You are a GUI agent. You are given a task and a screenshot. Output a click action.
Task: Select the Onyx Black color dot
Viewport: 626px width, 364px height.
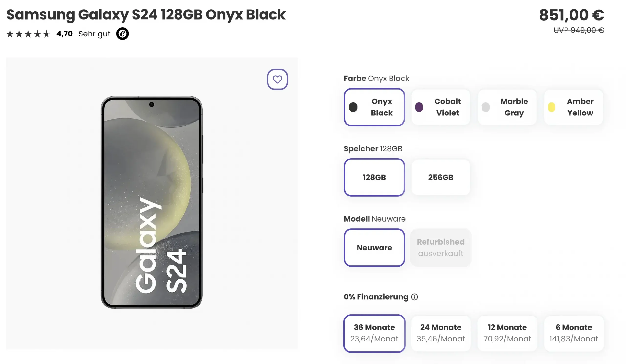tap(353, 107)
